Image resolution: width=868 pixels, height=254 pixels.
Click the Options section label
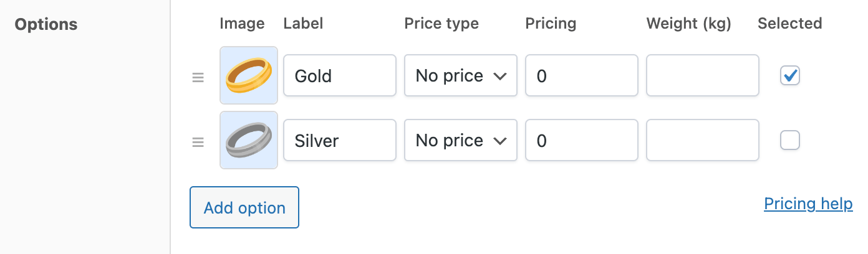click(x=46, y=25)
